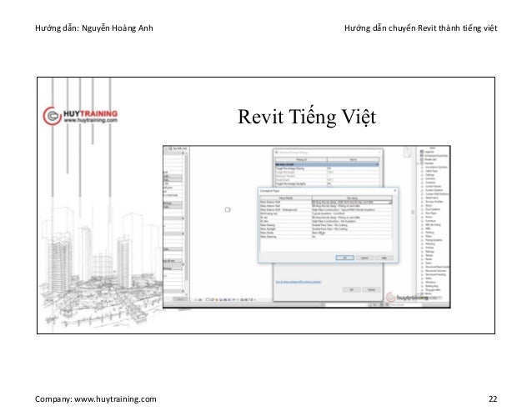Click OK in the Conceptual Types dialog
532x411 pixels.
344,258
